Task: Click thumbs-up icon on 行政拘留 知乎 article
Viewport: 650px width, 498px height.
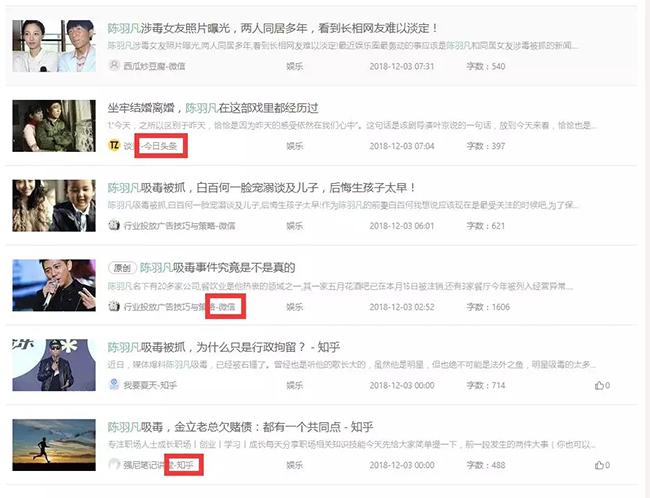Action: [599, 386]
